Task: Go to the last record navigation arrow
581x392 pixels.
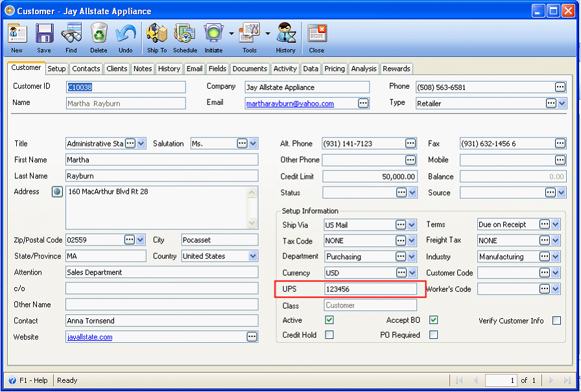Action: coord(567,380)
